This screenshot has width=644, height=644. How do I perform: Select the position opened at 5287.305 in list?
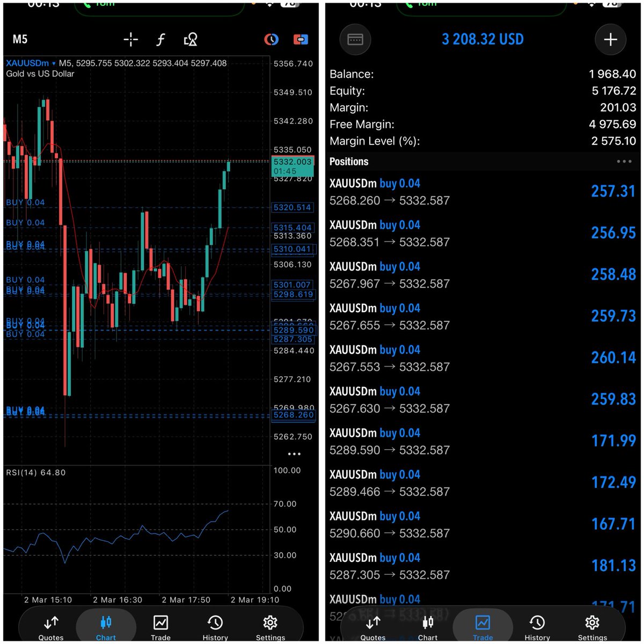(x=483, y=566)
